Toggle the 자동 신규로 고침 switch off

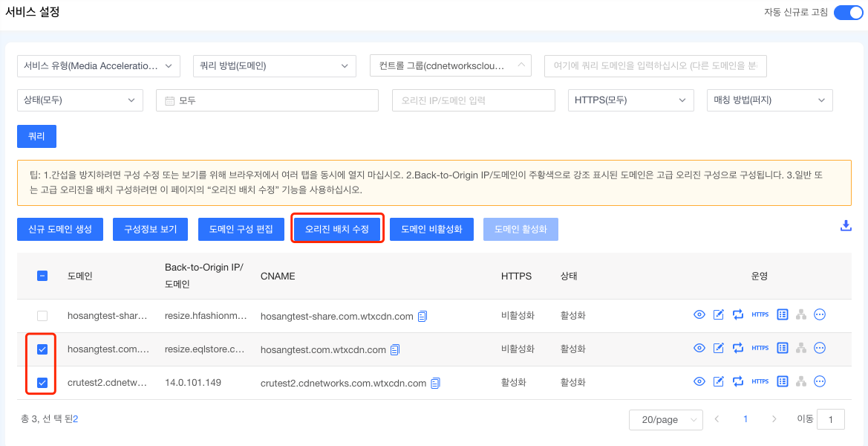tap(847, 12)
